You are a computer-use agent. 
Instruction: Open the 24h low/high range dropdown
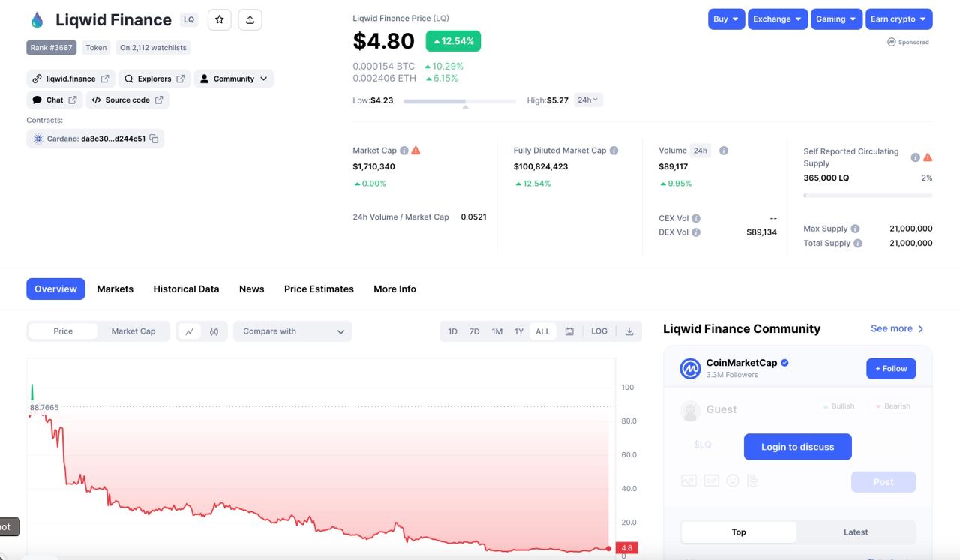(x=588, y=100)
